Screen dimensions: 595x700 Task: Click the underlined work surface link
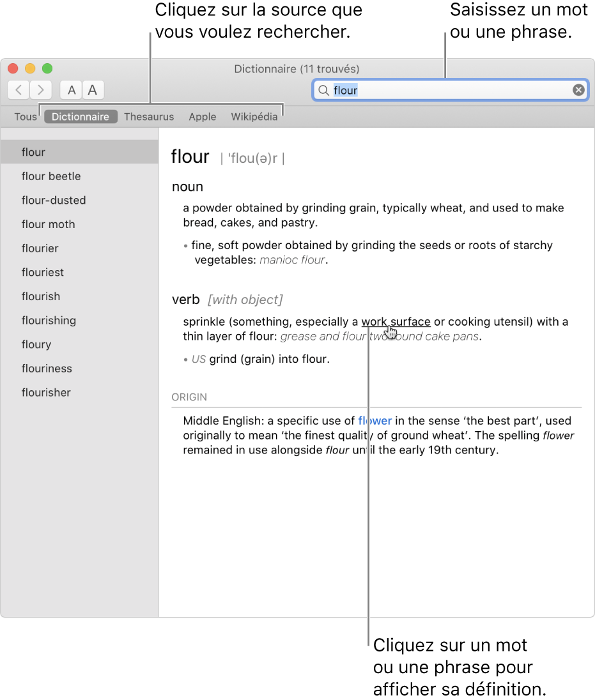[x=396, y=322]
